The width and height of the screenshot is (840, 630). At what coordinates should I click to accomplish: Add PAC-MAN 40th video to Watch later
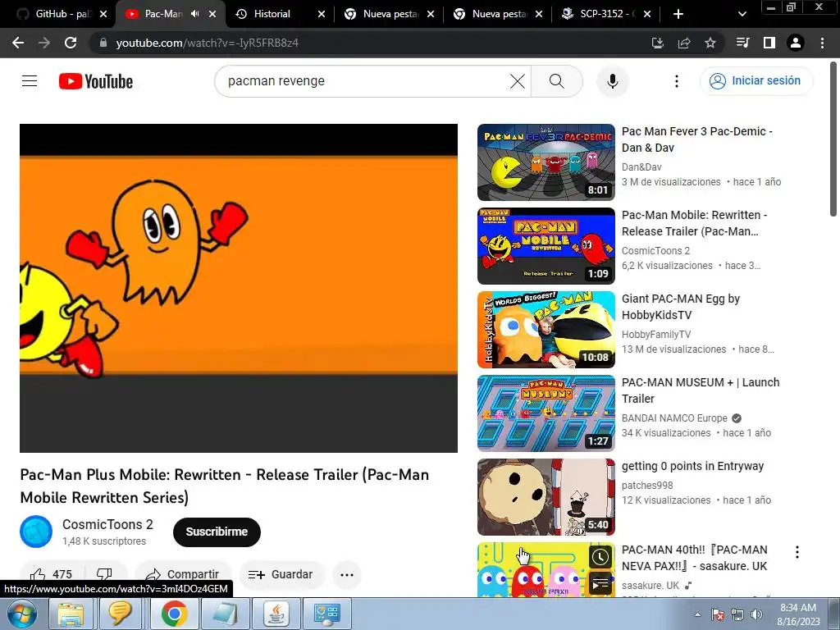click(x=600, y=557)
